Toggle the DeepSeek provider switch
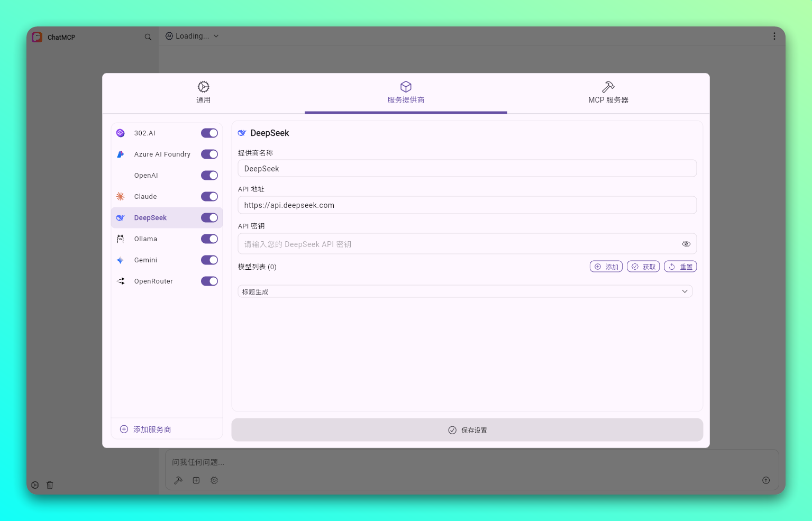 pyautogui.click(x=209, y=218)
